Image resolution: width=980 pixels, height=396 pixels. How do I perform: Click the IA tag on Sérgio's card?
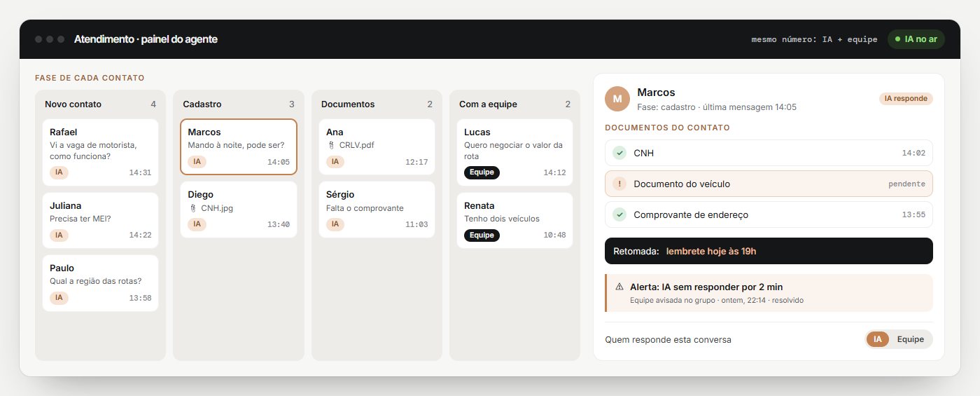pyautogui.click(x=335, y=224)
